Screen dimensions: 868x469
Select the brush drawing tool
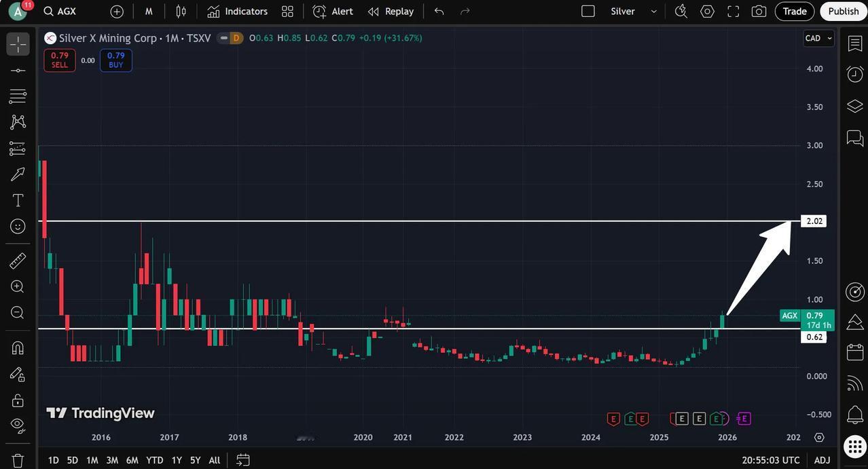pos(18,174)
